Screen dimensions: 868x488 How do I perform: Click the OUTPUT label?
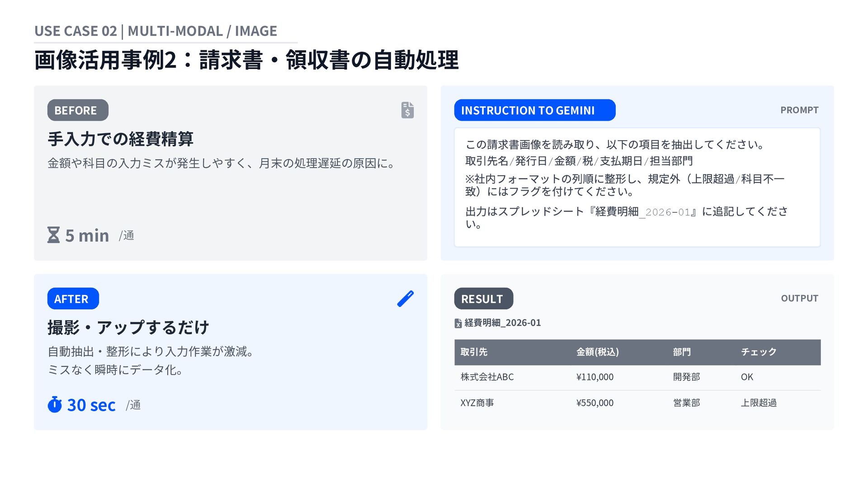click(799, 298)
